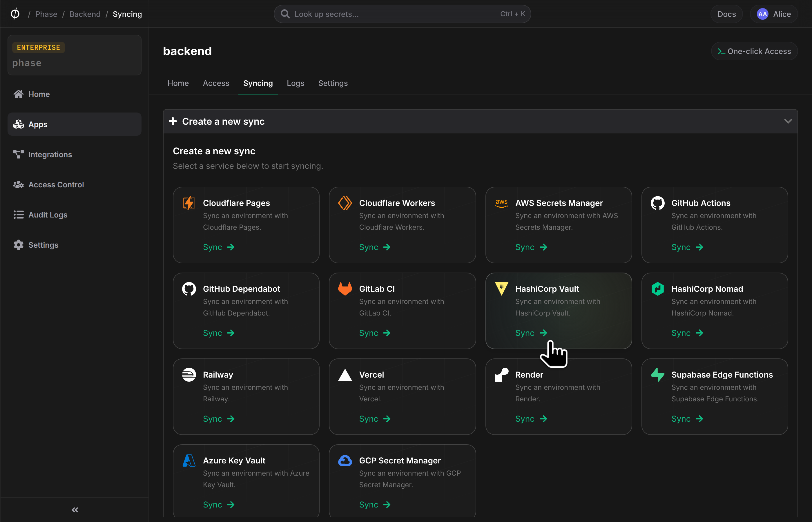Click the One-click Access button
Image resolution: width=812 pixels, height=522 pixels.
tap(754, 51)
